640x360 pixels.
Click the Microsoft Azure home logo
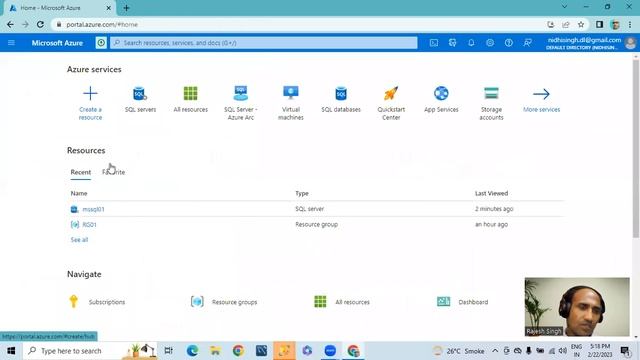pyautogui.click(x=57, y=43)
